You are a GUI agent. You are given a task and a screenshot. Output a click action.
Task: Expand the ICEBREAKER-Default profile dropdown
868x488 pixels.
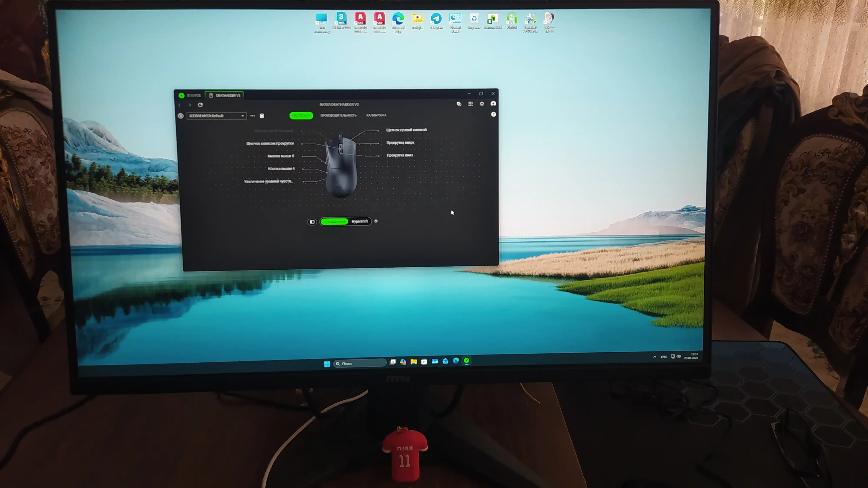pyautogui.click(x=216, y=116)
